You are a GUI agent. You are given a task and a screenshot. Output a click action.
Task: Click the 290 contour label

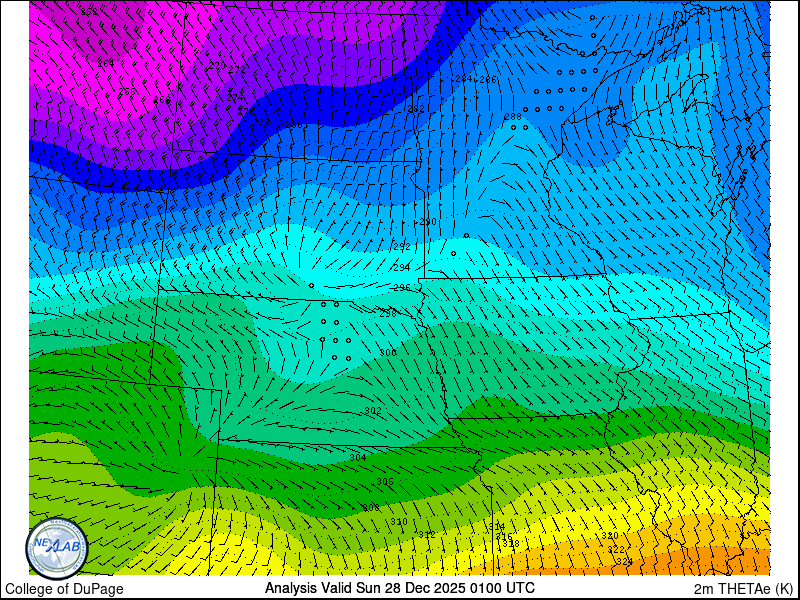[x=428, y=222]
